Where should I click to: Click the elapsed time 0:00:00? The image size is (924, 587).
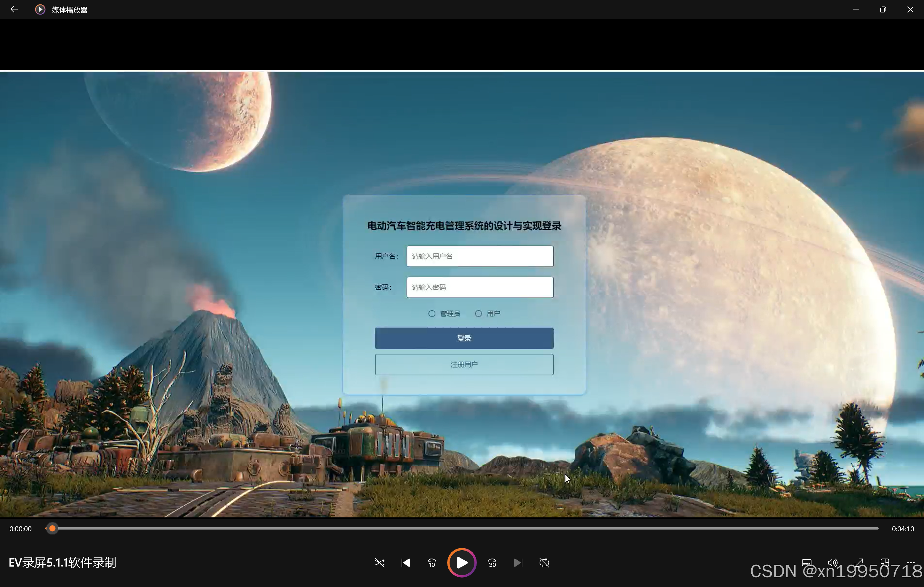[x=21, y=529]
